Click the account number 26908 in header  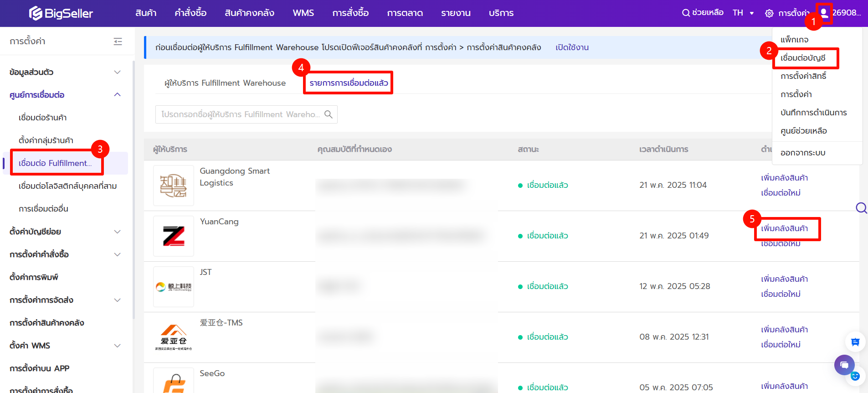click(x=846, y=13)
